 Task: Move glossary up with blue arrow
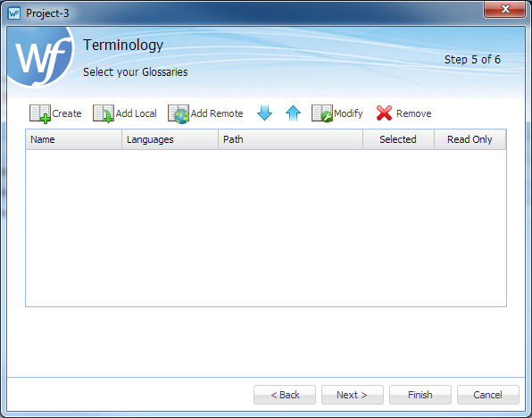tap(293, 113)
